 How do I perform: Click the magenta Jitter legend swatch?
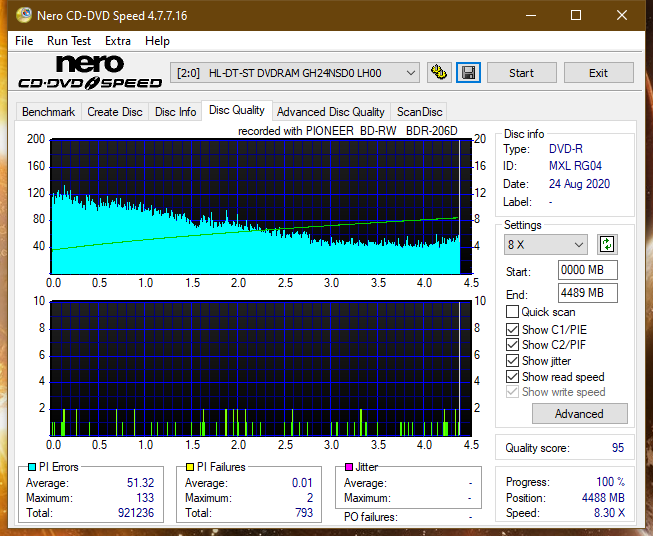click(x=349, y=467)
